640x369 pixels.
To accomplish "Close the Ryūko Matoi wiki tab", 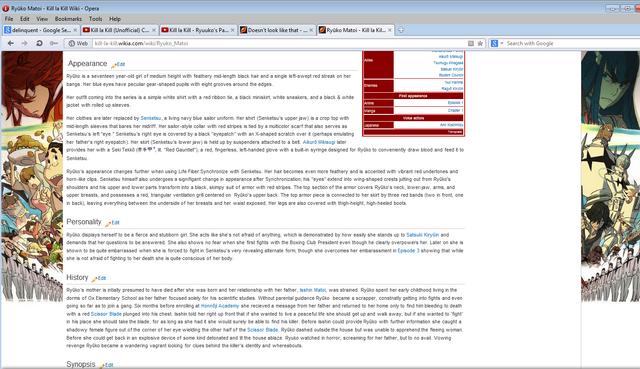I will pyautogui.click(x=390, y=30).
